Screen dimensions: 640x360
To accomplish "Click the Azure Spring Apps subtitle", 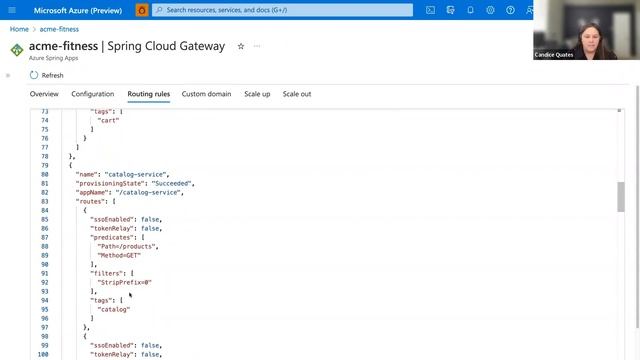I will tap(53, 58).
